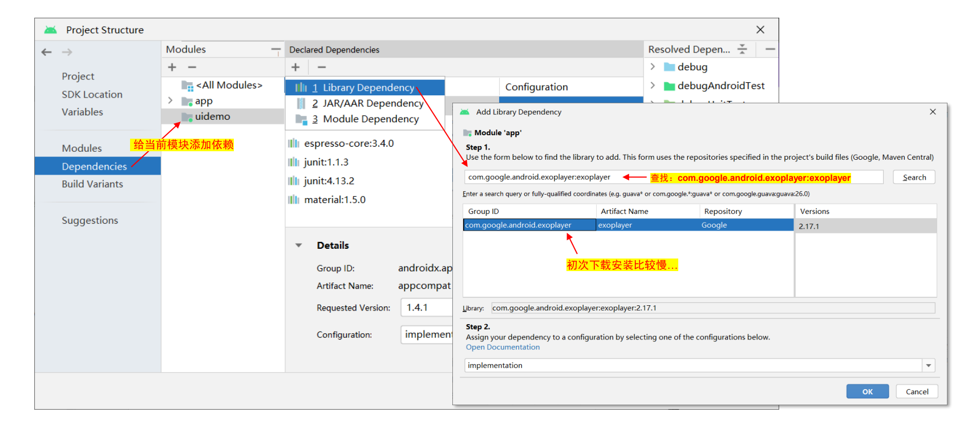Click OK to add the library dependency
The height and width of the screenshot is (424, 980).
click(867, 391)
